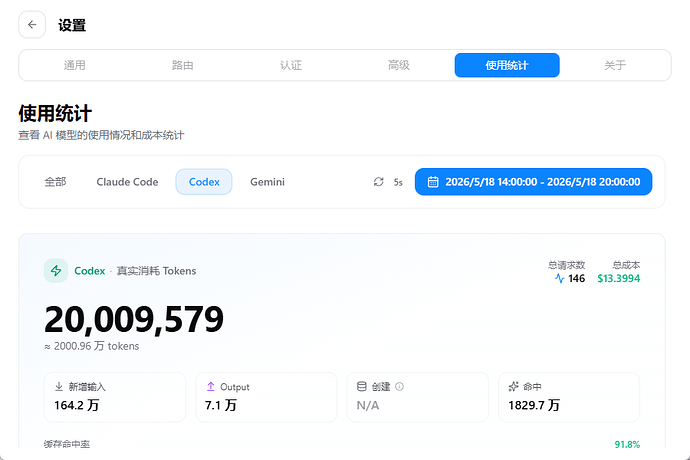The width and height of the screenshot is (690, 460).
Task: Filter statistics by Gemini
Action: pos(267,182)
